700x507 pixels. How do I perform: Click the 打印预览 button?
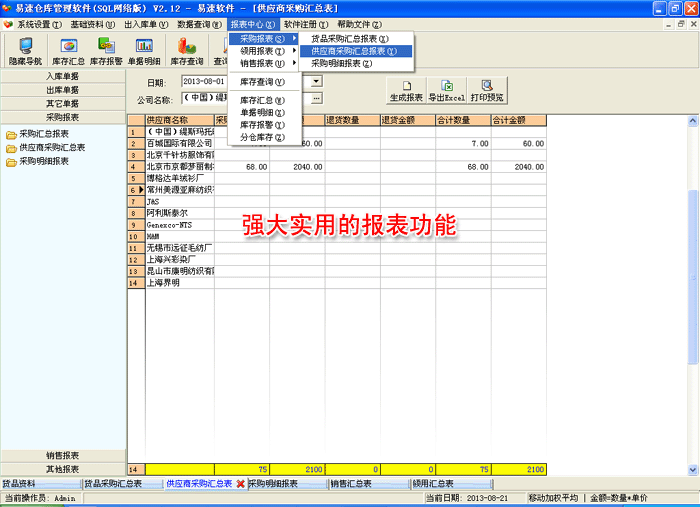pos(487,91)
